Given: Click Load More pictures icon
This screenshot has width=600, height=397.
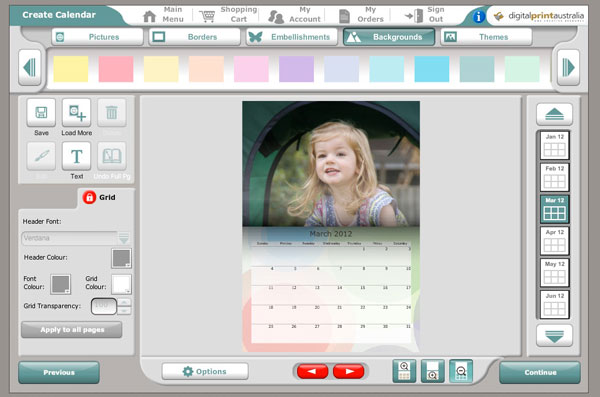Looking at the screenshot, I should pyautogui.click(x=77, y=113).
